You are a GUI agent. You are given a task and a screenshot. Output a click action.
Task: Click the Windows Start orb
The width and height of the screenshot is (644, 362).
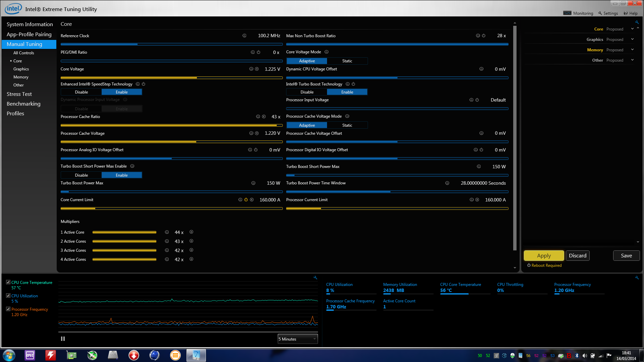[x=9, y=355]
